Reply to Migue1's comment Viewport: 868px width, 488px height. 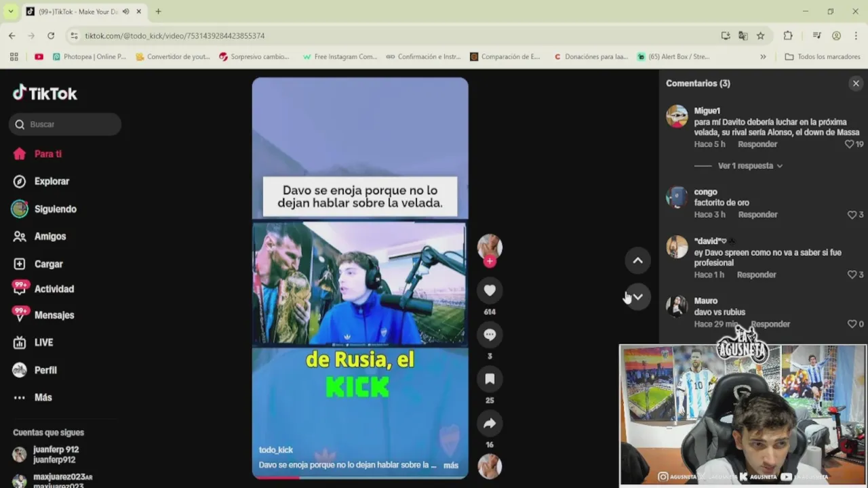(x=757, y=144)
